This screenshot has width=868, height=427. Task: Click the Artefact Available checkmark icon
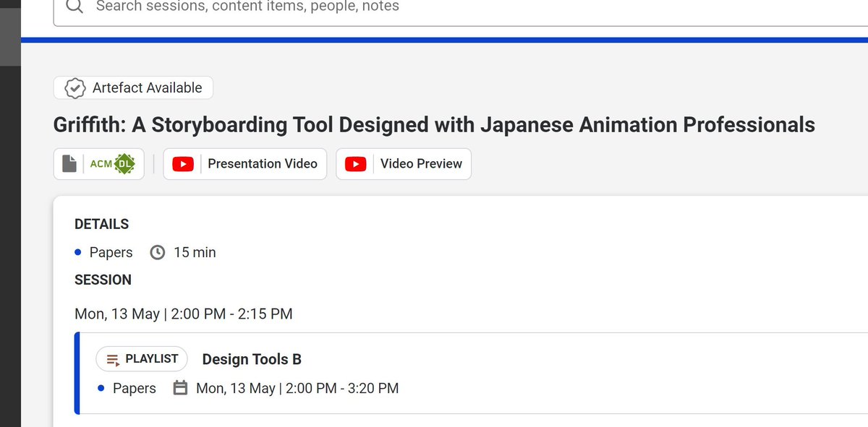click(75, 88)
